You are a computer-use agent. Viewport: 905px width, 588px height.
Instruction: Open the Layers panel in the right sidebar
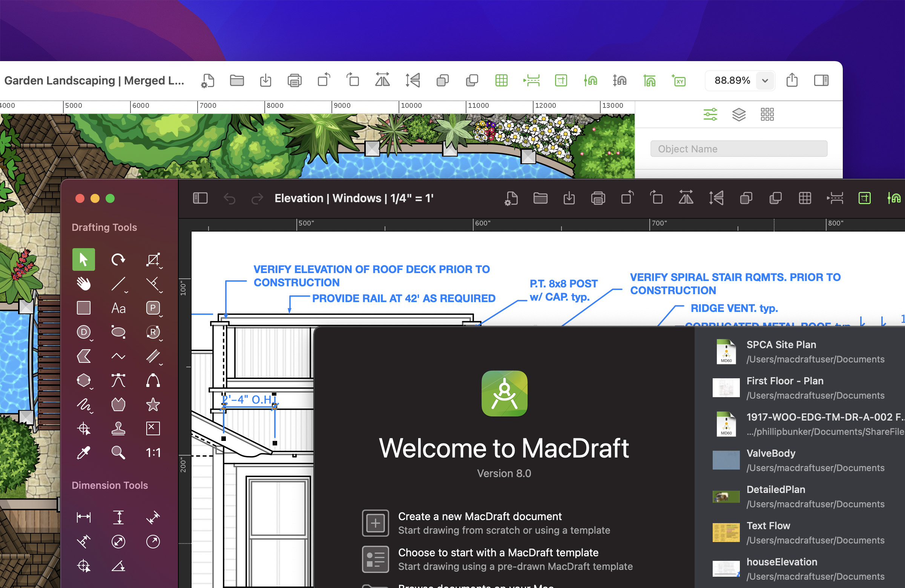(738, 114)
